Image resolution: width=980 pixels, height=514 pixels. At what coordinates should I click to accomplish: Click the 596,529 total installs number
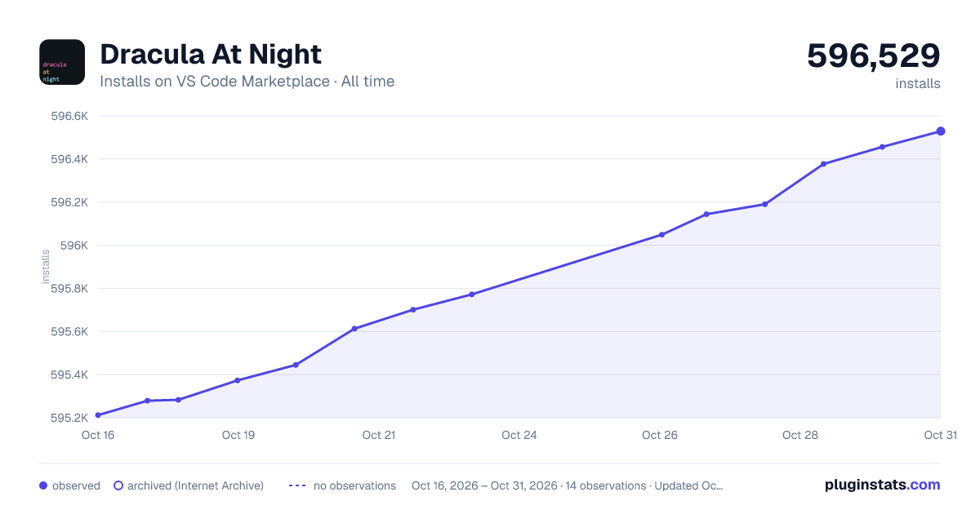(x=874, y=55)
